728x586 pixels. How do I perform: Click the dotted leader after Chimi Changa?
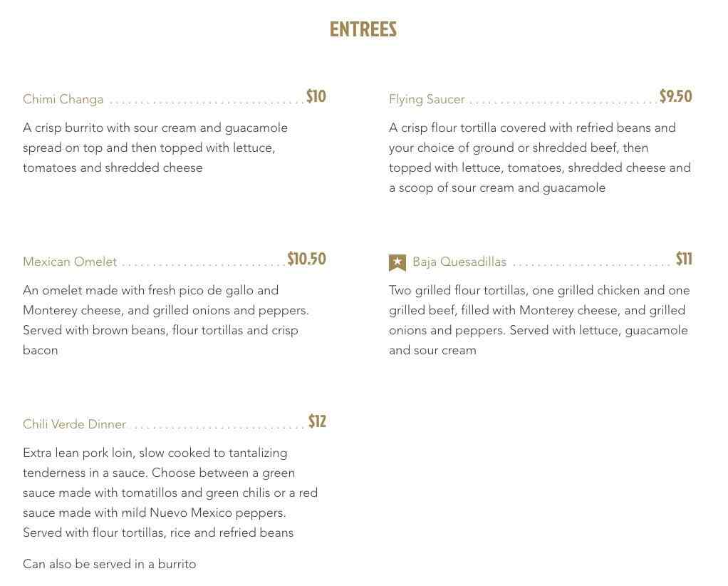coord(207,101)
